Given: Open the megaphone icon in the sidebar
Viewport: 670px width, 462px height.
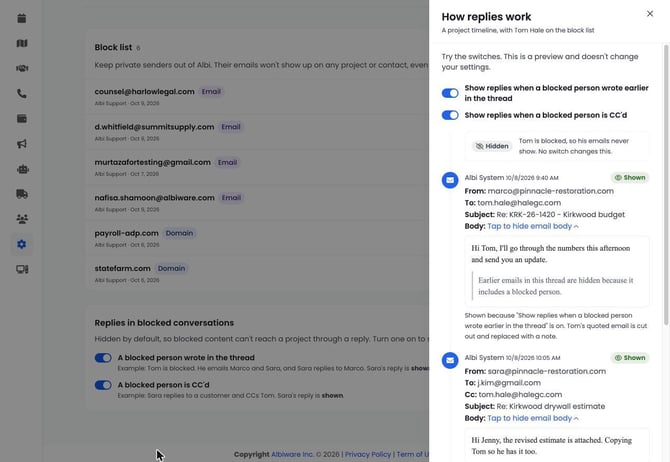Looking at the screenshot, I should click(22, 144).
